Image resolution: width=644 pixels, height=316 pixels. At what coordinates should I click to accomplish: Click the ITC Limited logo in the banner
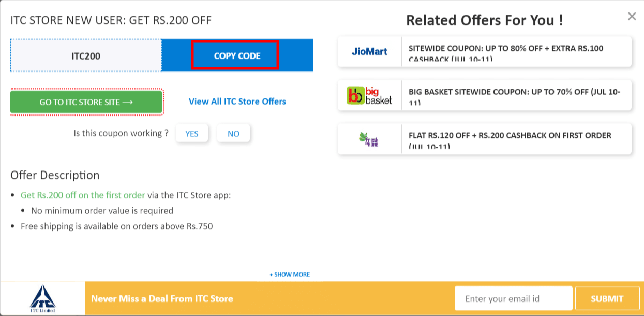[42, 298]
